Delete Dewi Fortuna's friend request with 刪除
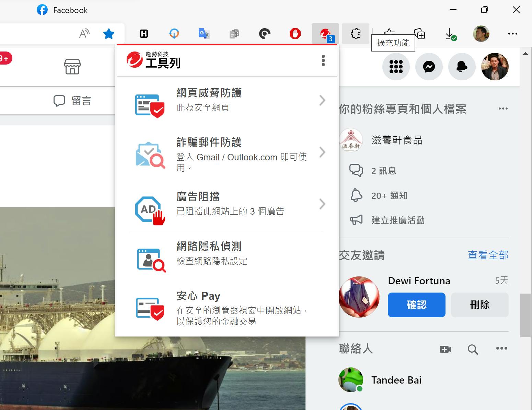This screenshot has height=410, width=532. tap(479, 305)
